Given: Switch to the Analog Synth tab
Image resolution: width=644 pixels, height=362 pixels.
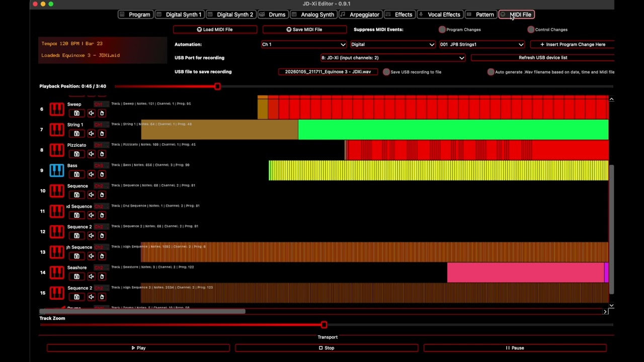Looking at the screenshot, I should click(x=312, y=15).
